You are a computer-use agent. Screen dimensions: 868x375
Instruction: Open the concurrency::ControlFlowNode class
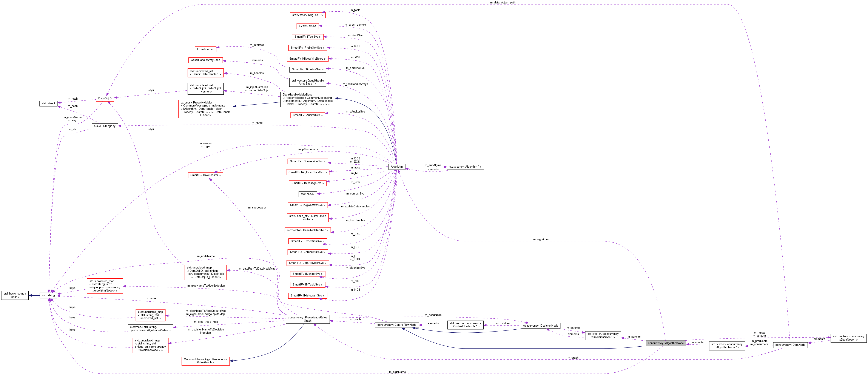click(x=397, y=325)
